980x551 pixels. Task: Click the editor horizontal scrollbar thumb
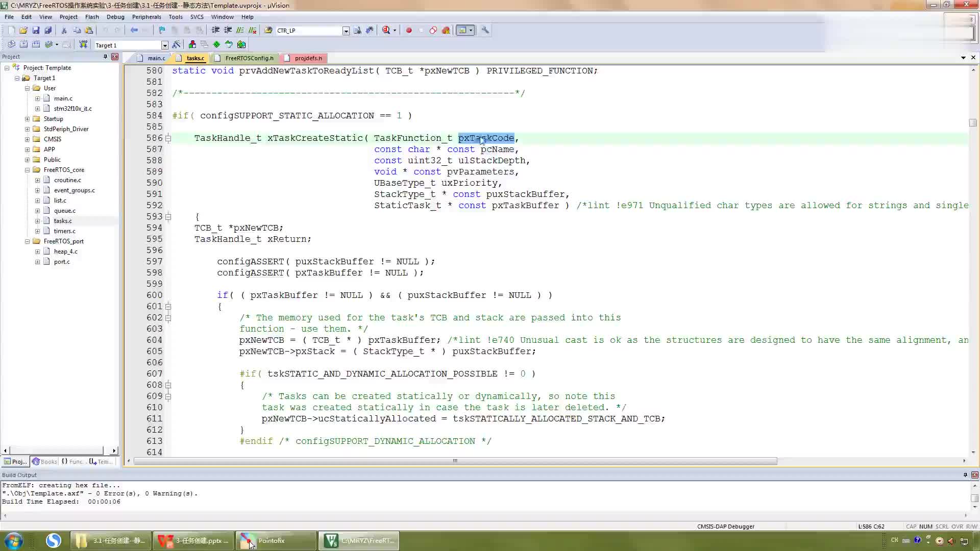455,461
